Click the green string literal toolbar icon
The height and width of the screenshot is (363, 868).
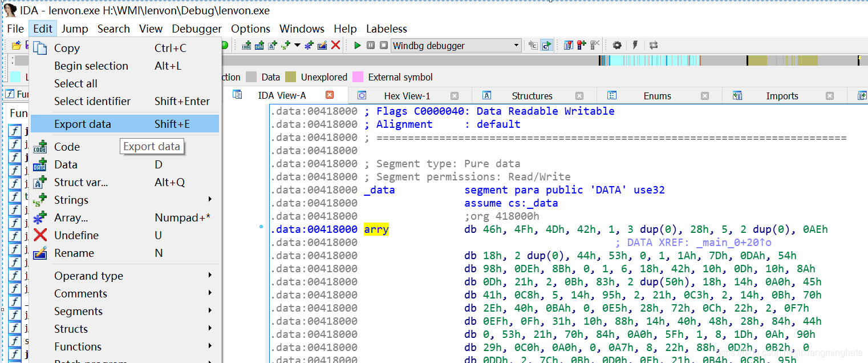(286, 45)
